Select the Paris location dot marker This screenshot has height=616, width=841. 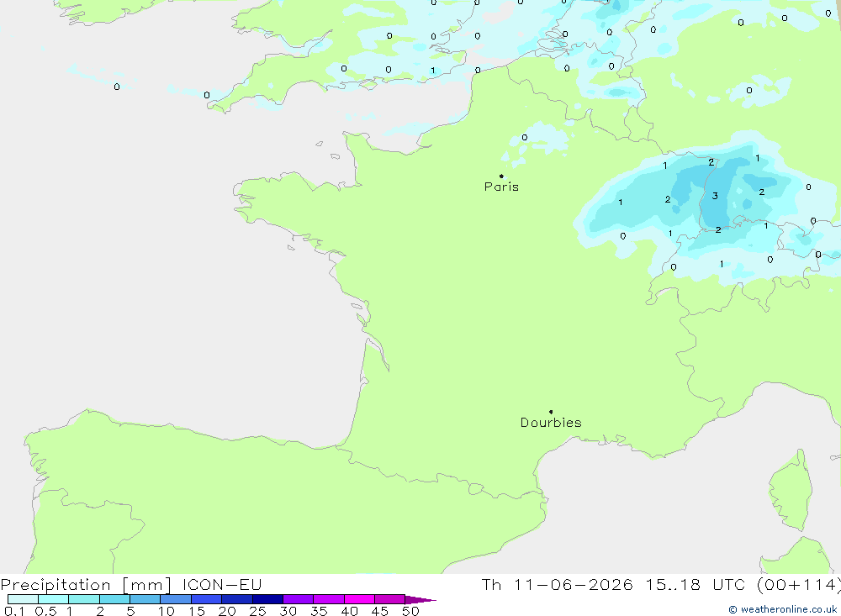click(x=501, y=176)
